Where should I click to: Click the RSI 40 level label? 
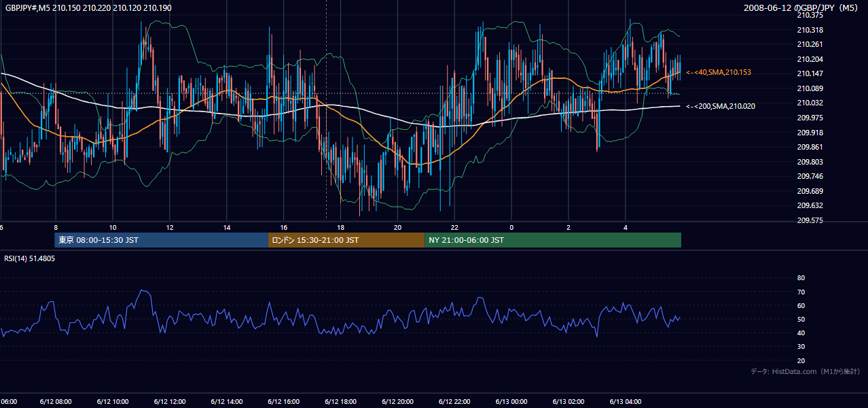pyautogui.click(x=801, y=333)
